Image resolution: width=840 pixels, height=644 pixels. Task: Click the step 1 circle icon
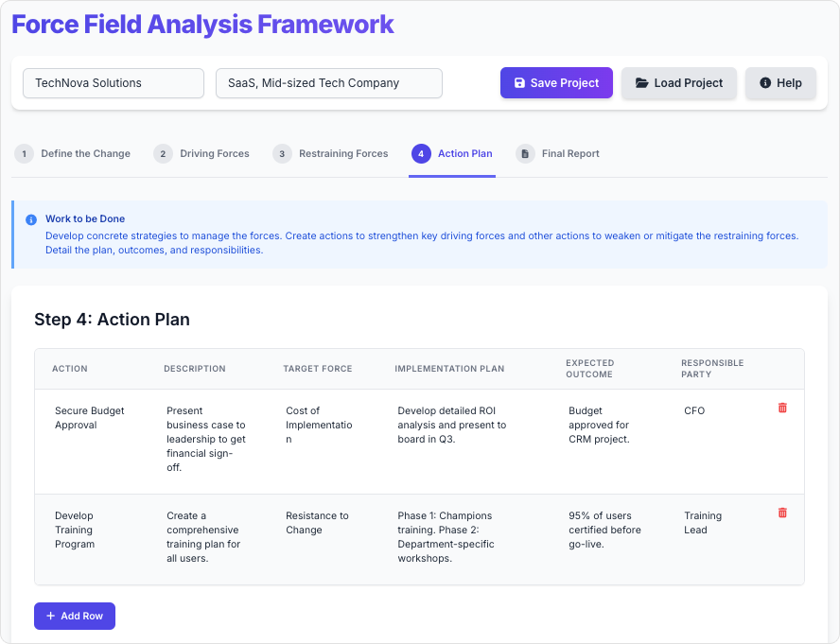click(24, 154)
